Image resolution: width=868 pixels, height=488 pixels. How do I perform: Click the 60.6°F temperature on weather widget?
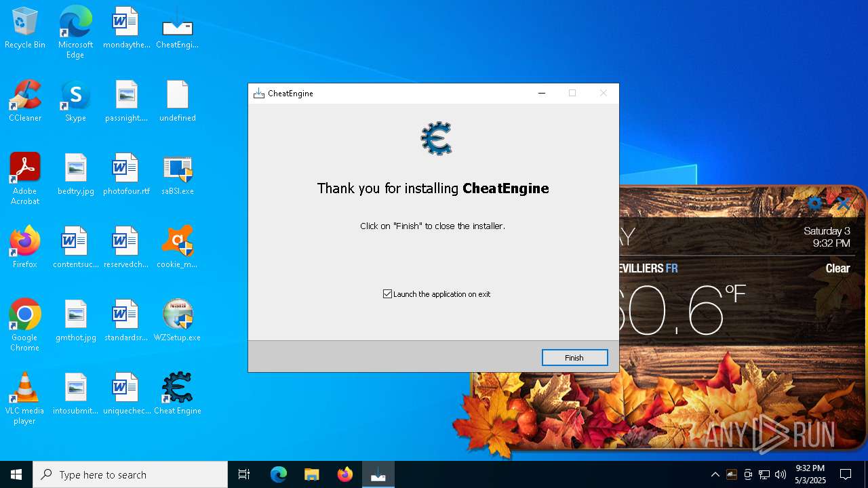pos(681,311)
